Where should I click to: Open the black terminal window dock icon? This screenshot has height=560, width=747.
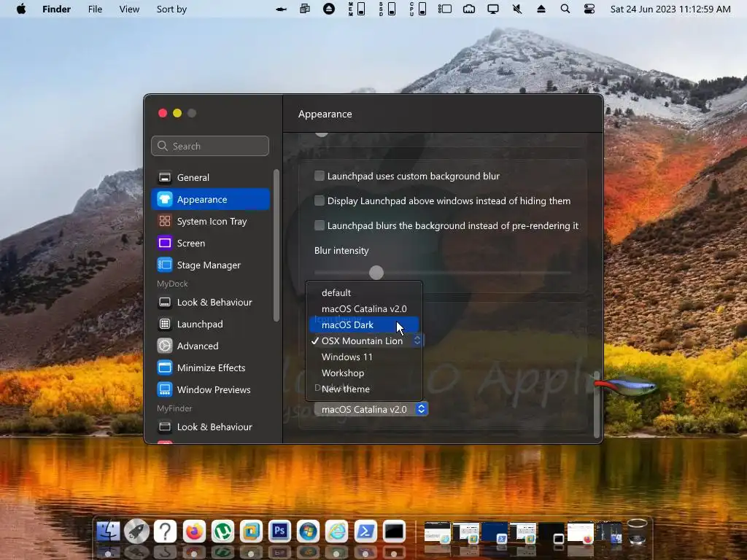click(394, 531)
